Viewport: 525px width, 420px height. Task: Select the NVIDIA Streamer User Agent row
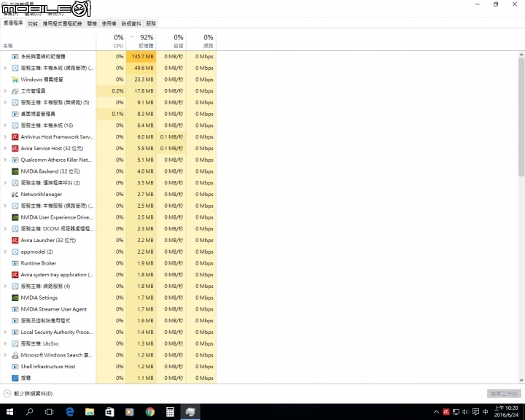coord(109,309)
